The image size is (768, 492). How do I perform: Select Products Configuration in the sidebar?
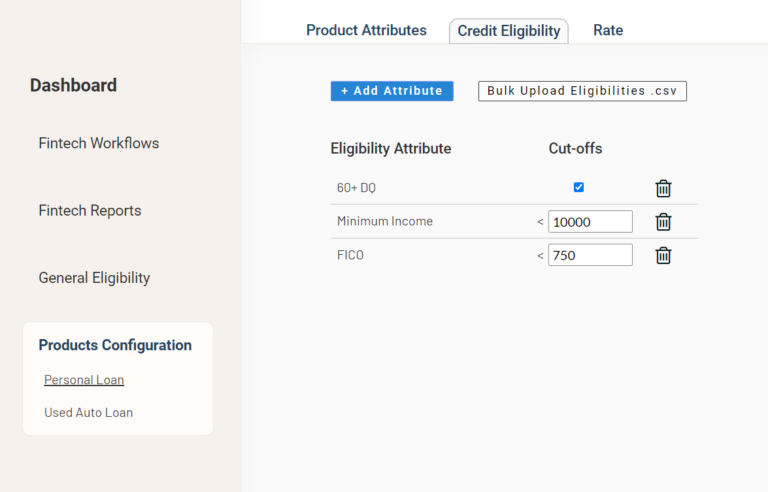coord(115,345)
